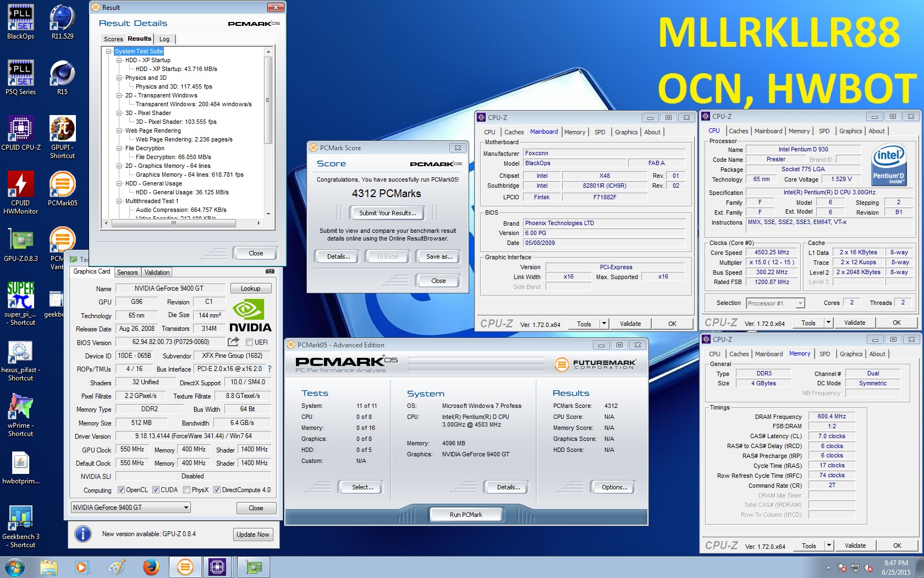924x578 pixels.
Task: Open the P5Q Series desktop shortcut
Action: click(x=21, y=78)
